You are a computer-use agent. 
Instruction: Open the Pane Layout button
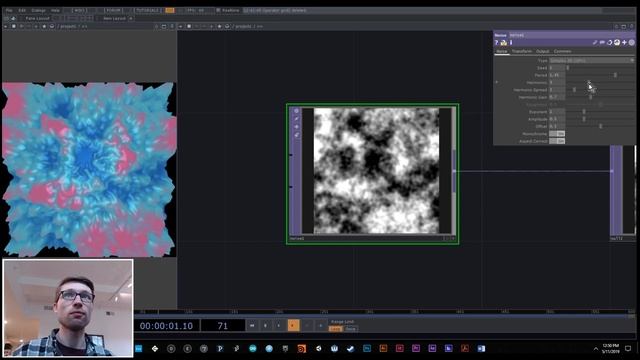pos(37,18)
